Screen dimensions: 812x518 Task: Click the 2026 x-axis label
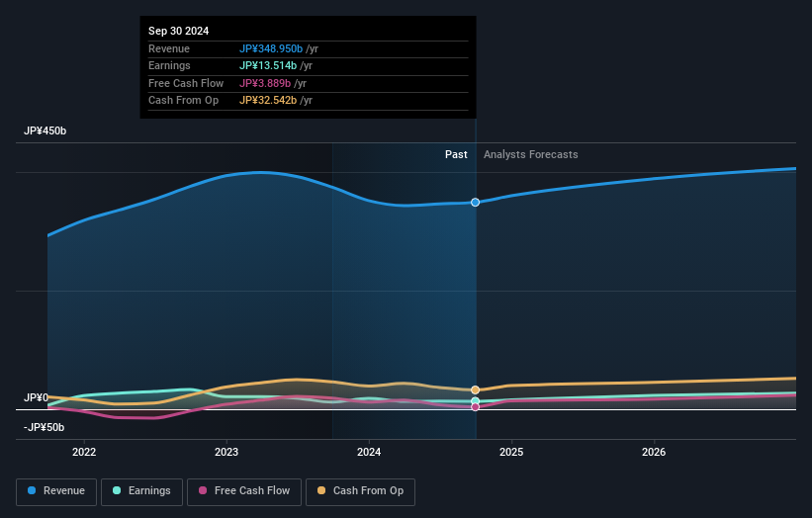pyautogui.click(x=654, y=452)
